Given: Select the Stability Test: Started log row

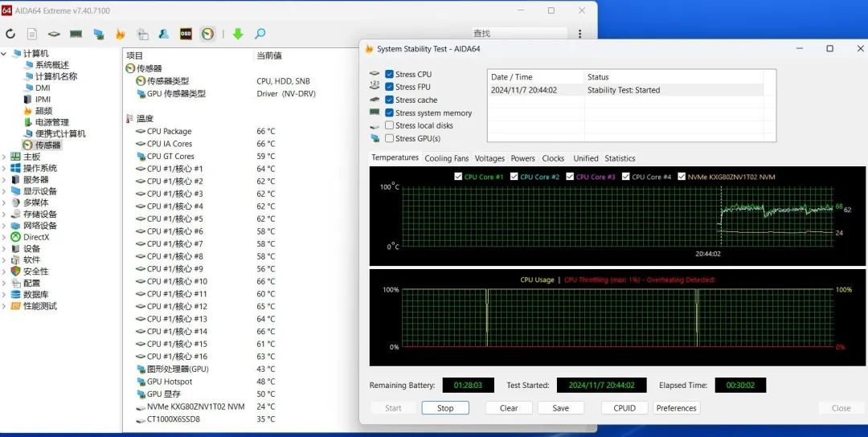Looking at the screenshot, I should pyautogui.click(x=626, y=90).
